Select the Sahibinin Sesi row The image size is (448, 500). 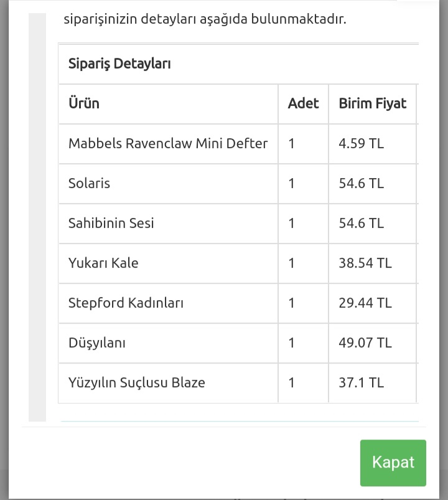(111, 223)
